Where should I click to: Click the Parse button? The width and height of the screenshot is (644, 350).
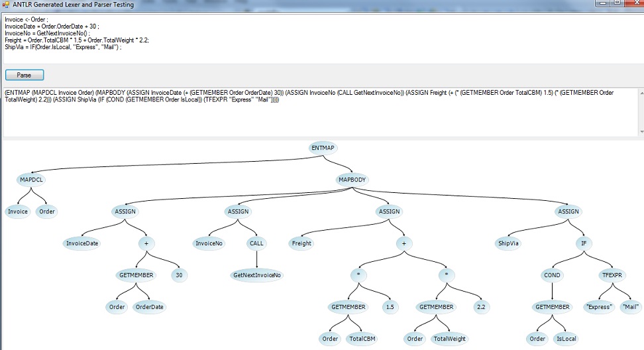tap(25, 75)
